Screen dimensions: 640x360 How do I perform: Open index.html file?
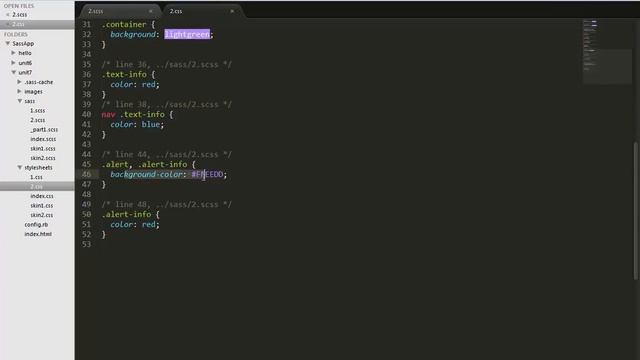click(x=38, y=234)
